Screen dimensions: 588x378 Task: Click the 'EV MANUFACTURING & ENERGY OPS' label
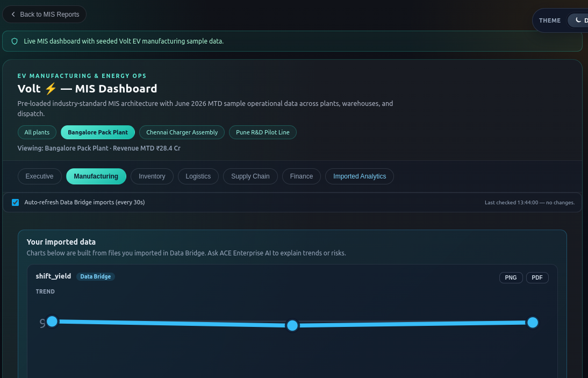[82, 76]
